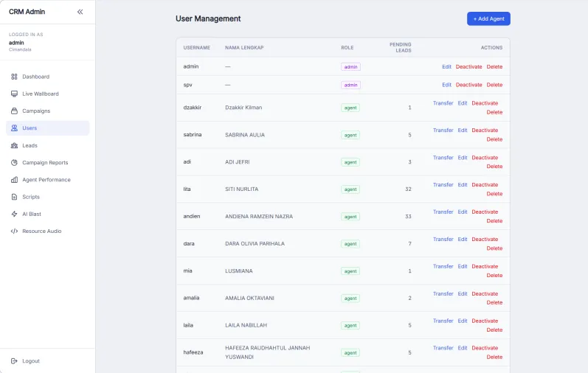
Task: Click the Agent Performance bar chart icon
Action: [14, 180]
